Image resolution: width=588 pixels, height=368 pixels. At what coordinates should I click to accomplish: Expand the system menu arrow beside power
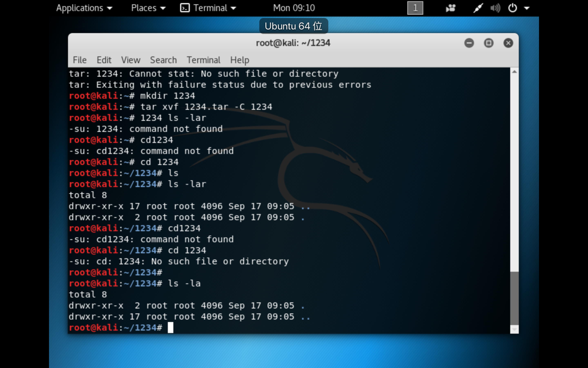pos(527,8)
